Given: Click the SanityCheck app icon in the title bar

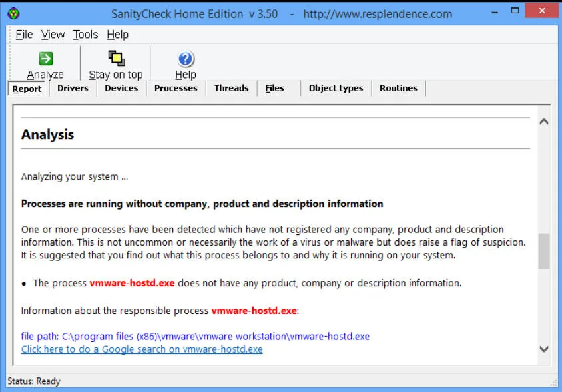Looking at the screenshot, I should point(13,13).
